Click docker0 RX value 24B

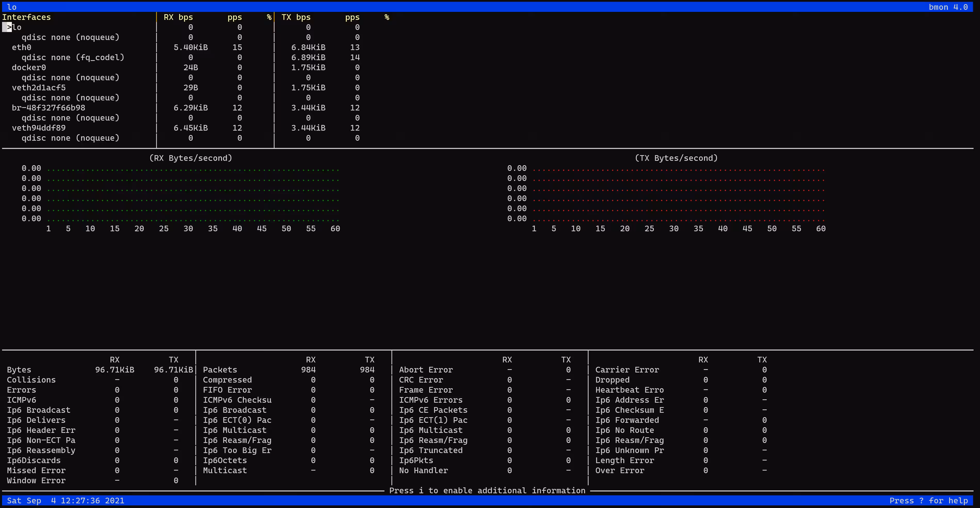point(191,68)
